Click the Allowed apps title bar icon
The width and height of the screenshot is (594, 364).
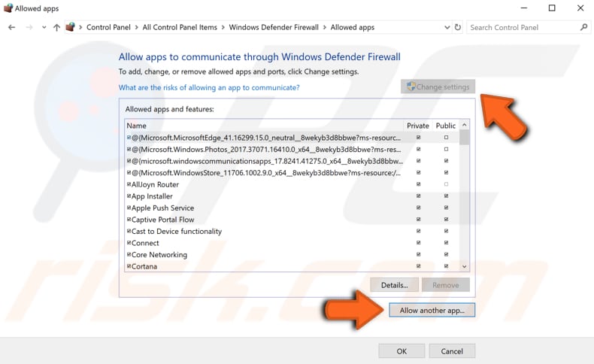[8, 8]
